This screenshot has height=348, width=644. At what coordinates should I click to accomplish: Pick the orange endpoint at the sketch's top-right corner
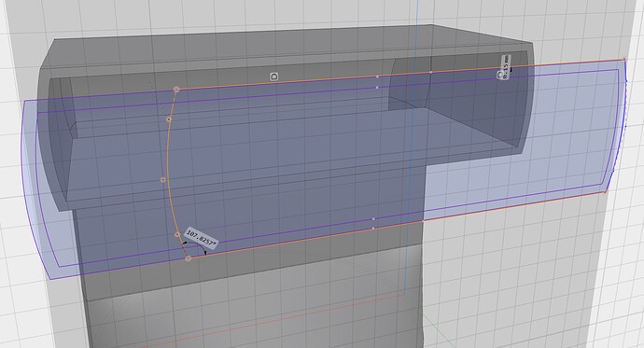pos(624,59)
